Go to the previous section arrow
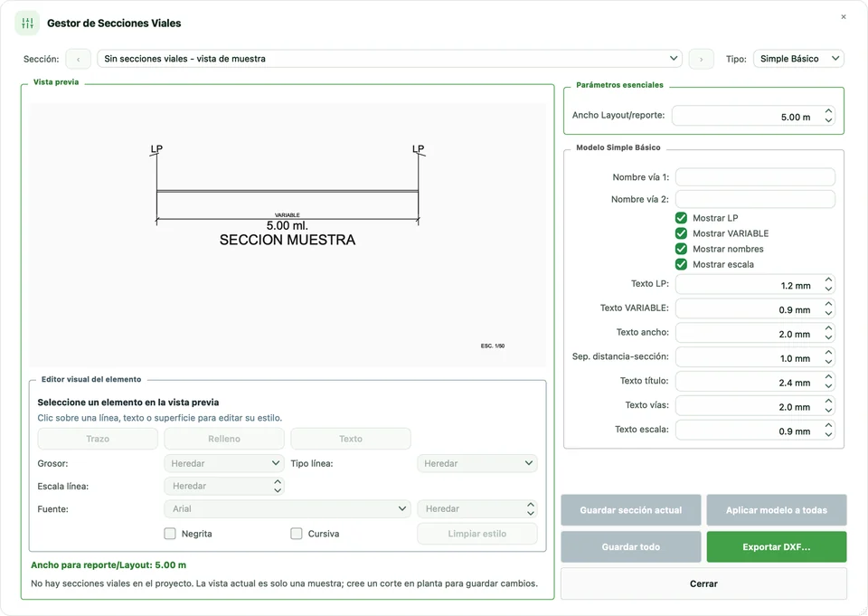Viewport: 868px width, 616px height. tap(78, 59)
